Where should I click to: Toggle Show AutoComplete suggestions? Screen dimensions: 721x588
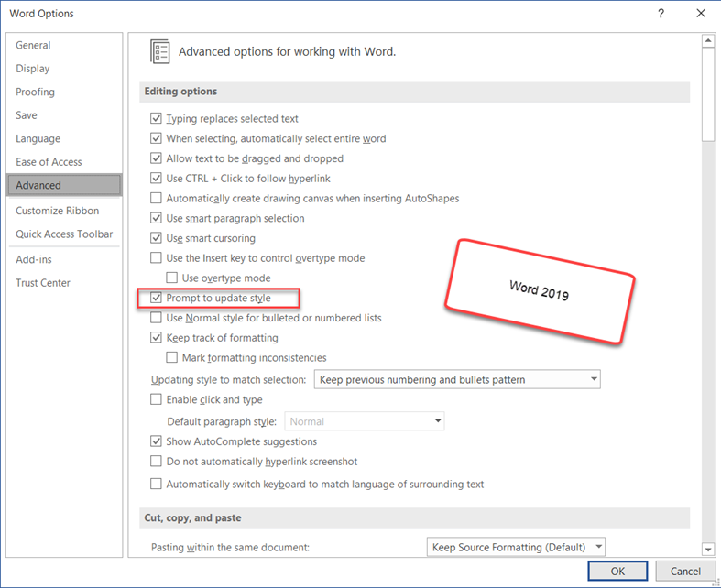(x=157, y=441)
